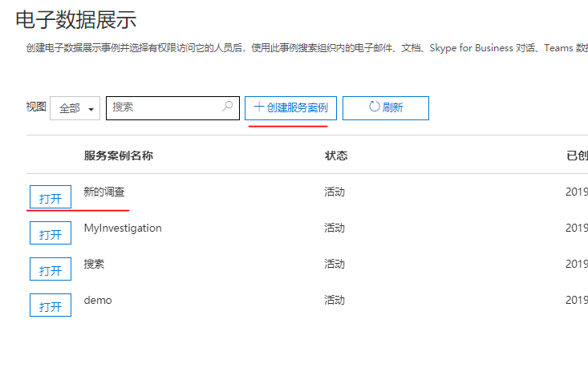Sort by 服务案例名称 column header

tap(119, 156)
